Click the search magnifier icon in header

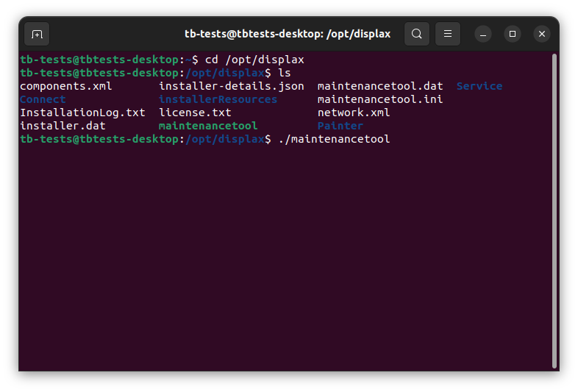[x=417, y=34]
